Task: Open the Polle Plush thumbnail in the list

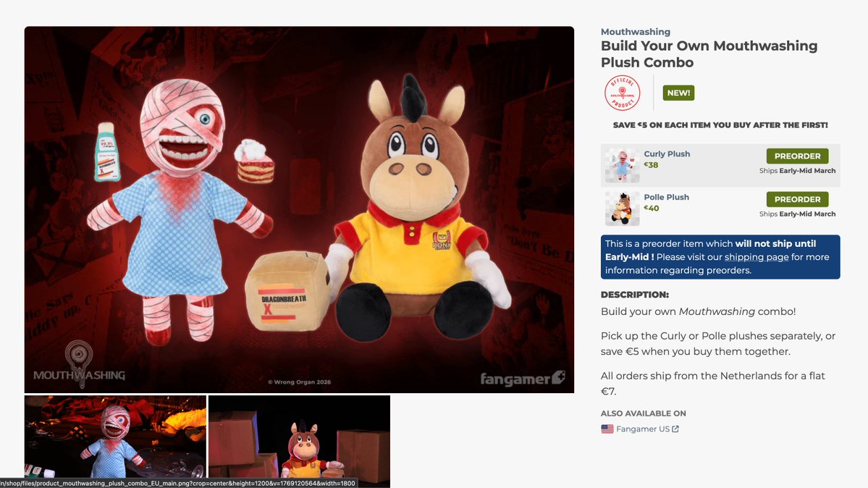Action: [622, 209]
